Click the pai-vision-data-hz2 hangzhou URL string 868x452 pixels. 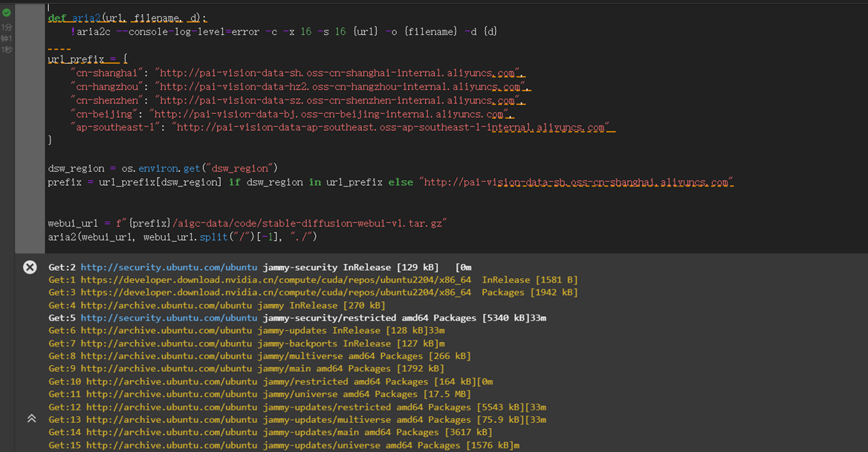(340, 87)
